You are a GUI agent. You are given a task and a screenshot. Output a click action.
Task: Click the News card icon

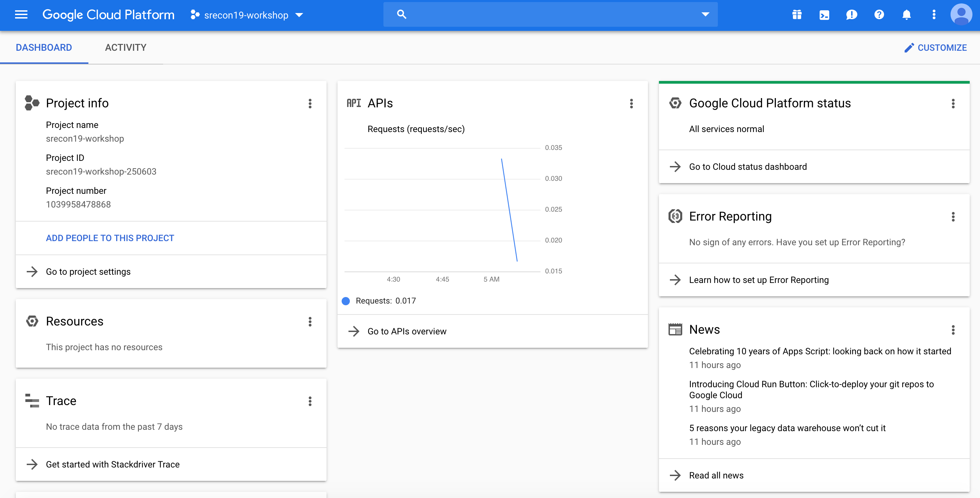(x=675, y=329)
